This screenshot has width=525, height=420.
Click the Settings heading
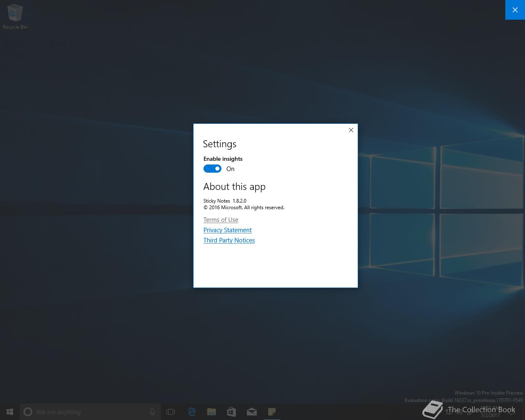tap(219, 144)
